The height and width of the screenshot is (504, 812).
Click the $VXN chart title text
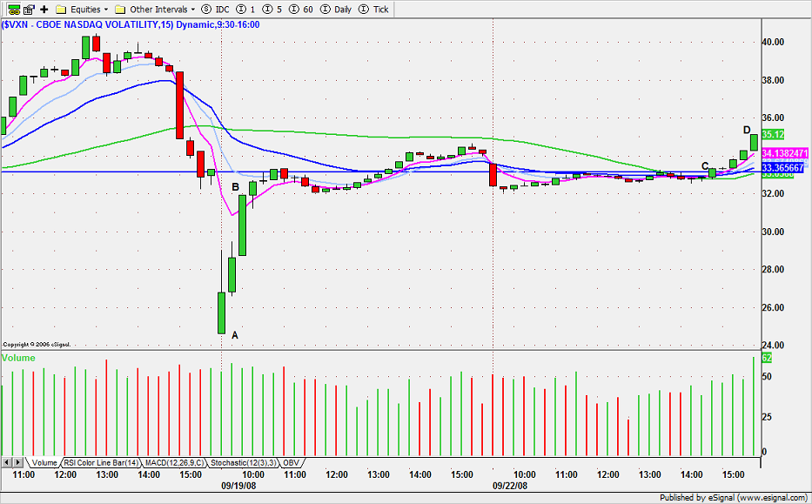point(131,24)
